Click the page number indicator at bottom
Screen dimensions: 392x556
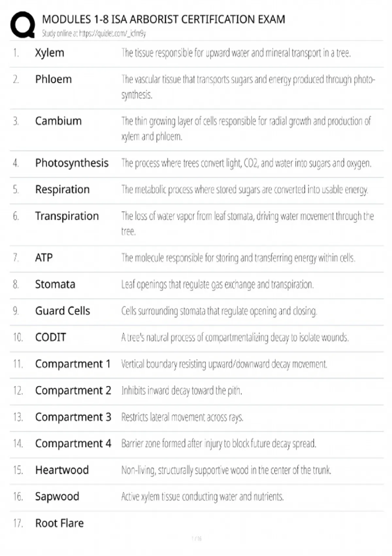click(196, 539)
